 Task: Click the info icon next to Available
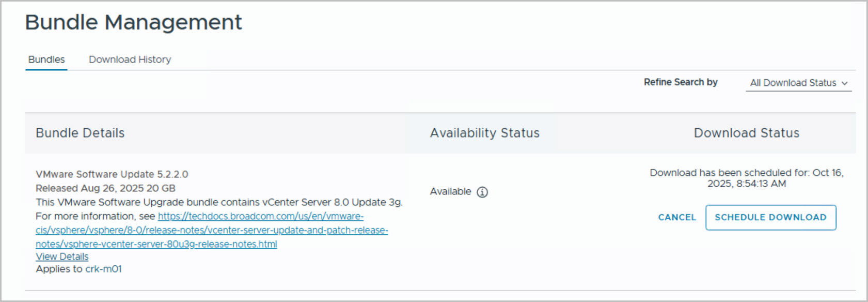[x=482, y=192]
